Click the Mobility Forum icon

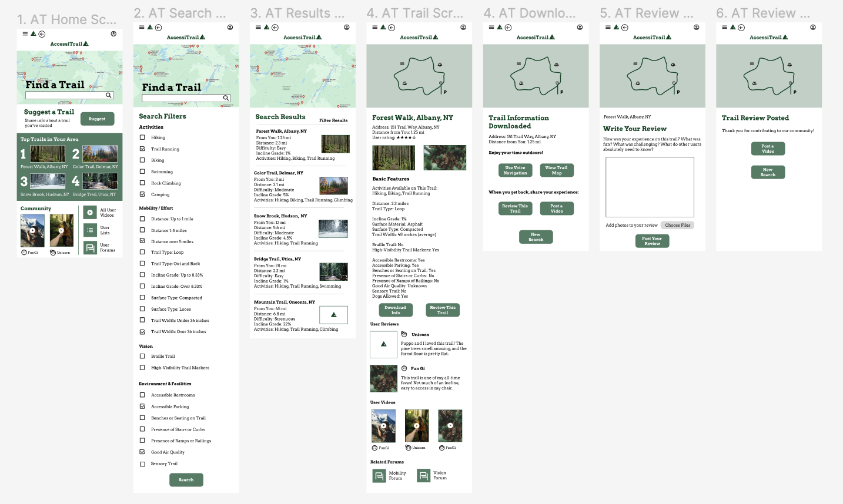click(x=379, y=476)
